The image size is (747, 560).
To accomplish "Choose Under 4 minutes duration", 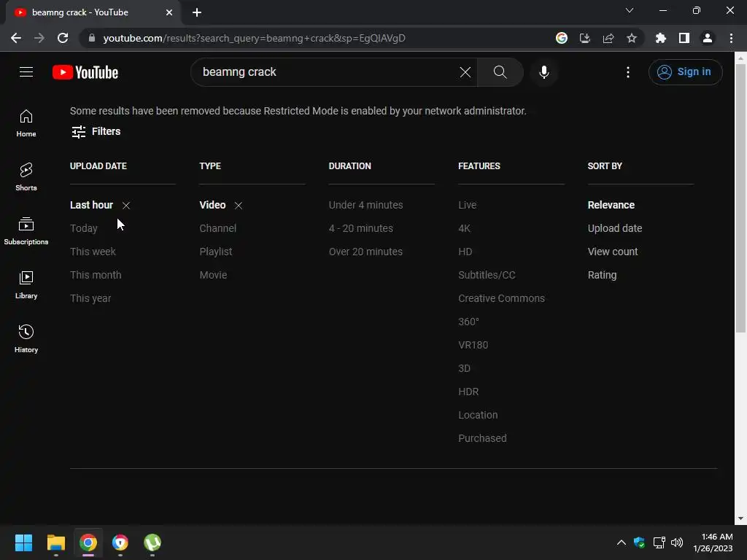I will [365, 205].
